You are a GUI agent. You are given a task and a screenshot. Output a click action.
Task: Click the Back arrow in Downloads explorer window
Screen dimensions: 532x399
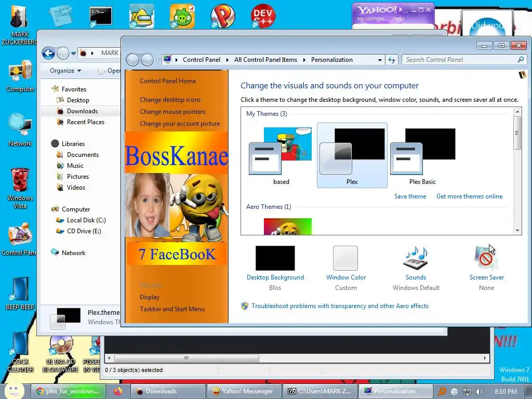tap(48, 54)
